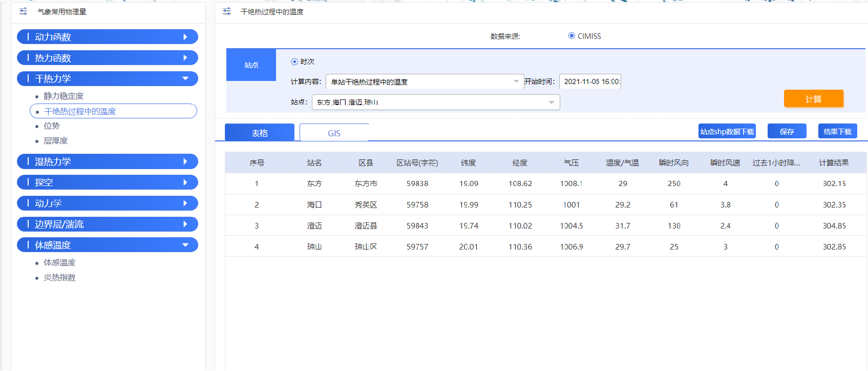Image resolution: width=868 pixels, height=371 pixels.
Task: Switch to the 表格 tab
Action: click(260, 133)
